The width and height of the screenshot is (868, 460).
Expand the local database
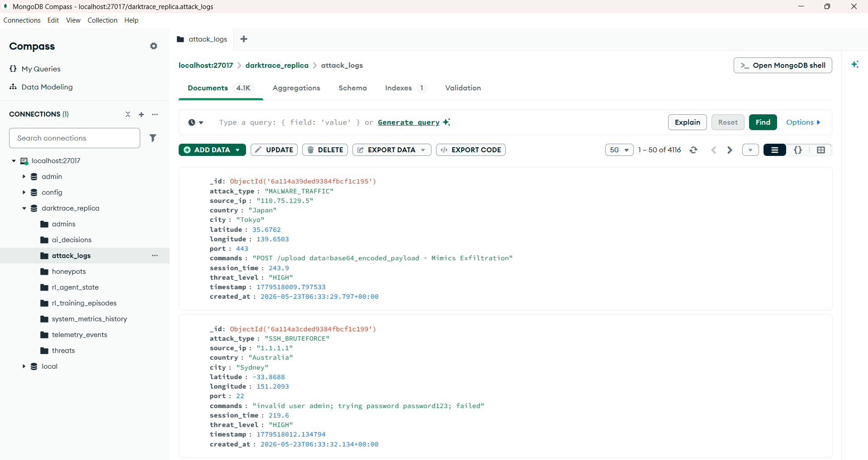pos(24,366)
